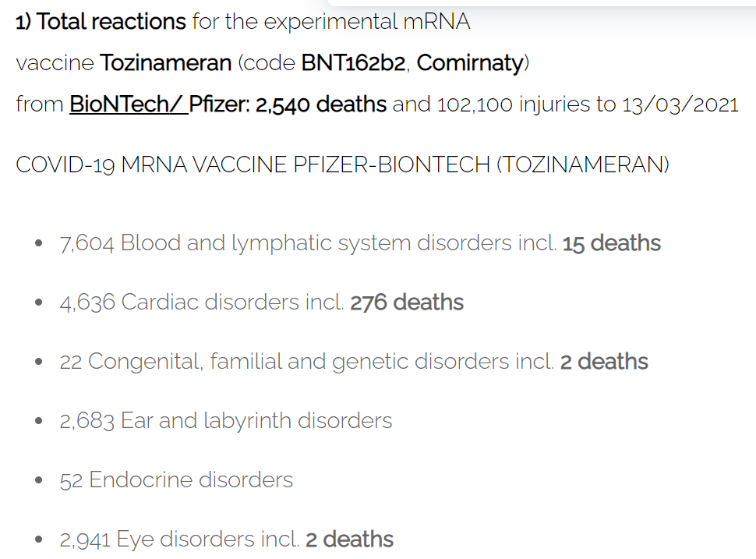Click the bold 'Comirnaty' brand name
Image resolution: width=756 pixels, height=559 pixels.
[470, 63]
